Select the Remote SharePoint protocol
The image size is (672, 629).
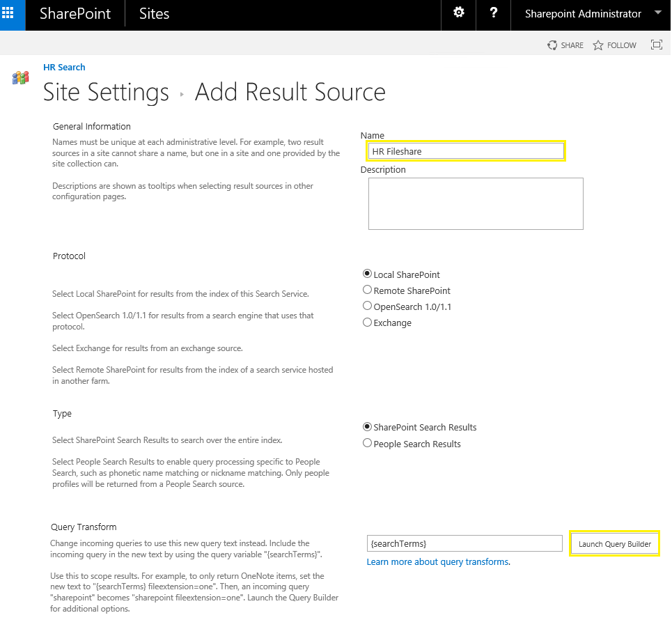367,290
